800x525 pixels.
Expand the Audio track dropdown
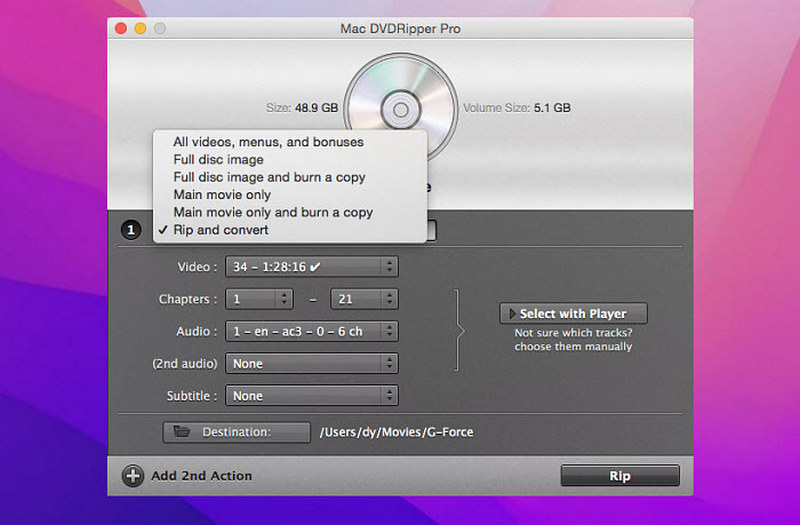pos(311,331)
